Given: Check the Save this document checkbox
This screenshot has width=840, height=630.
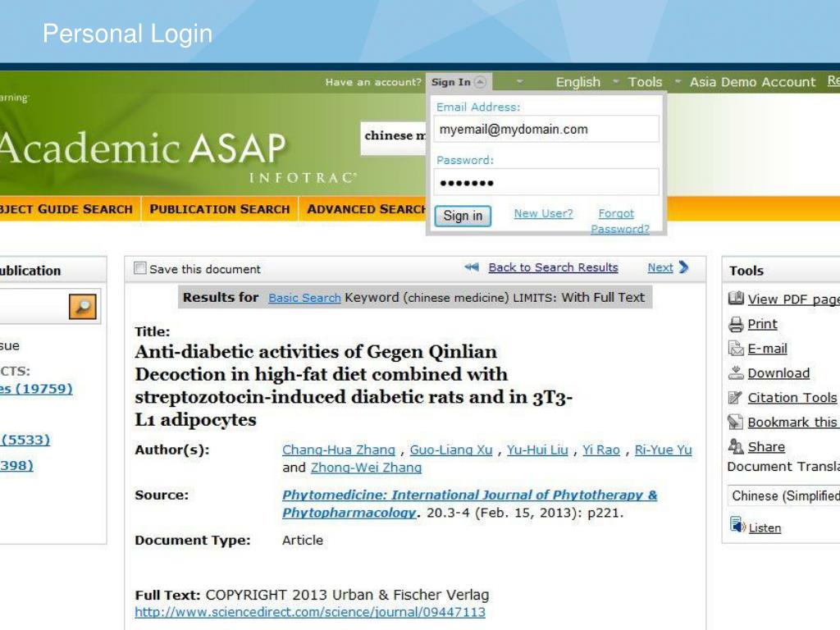Looking at the screenshot, I should click(140, 267).
